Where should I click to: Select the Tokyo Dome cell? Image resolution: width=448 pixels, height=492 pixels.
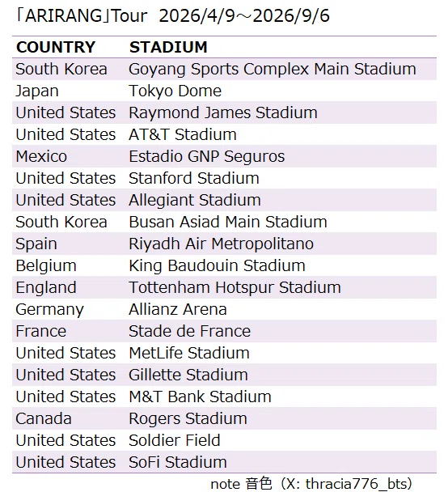click(x=175, y=91)
